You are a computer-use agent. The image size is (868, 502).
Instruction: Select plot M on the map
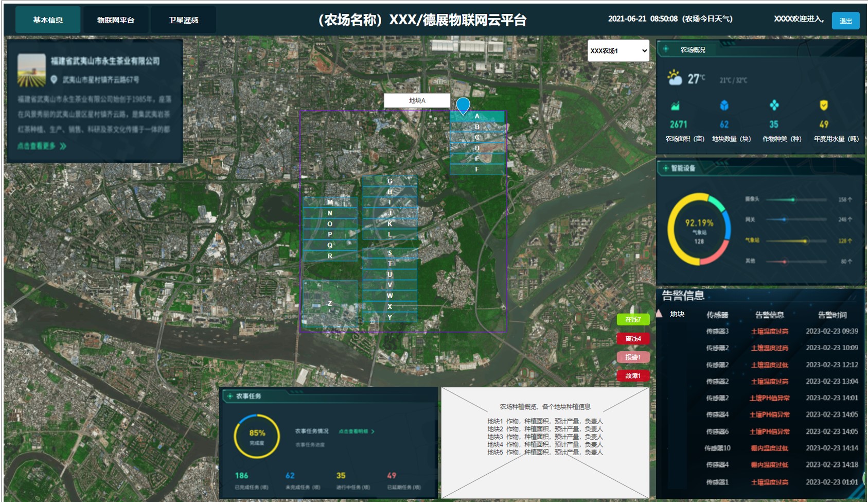pos(330,202)
